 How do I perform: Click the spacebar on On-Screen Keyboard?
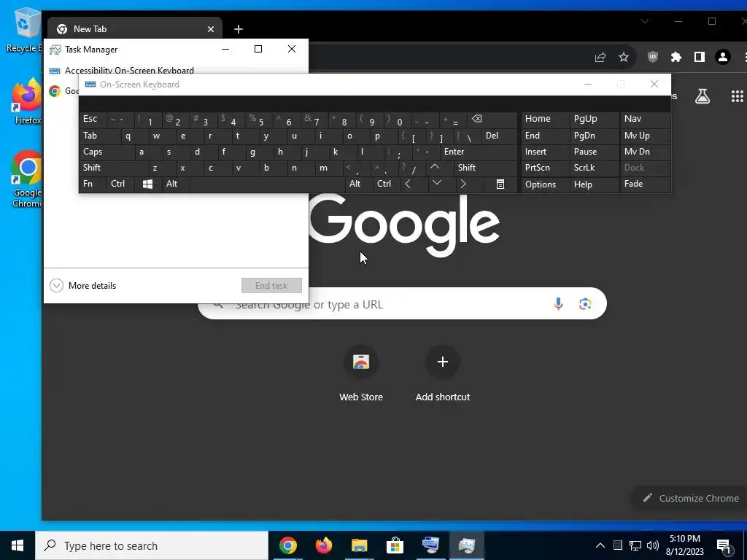tap(267, 184)
